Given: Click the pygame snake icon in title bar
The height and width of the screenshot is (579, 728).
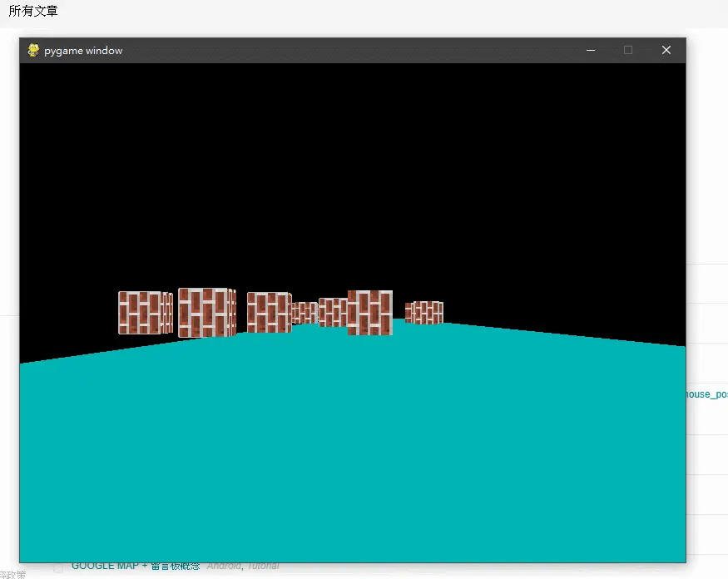Looking at the screenshot, I should 33,50.
